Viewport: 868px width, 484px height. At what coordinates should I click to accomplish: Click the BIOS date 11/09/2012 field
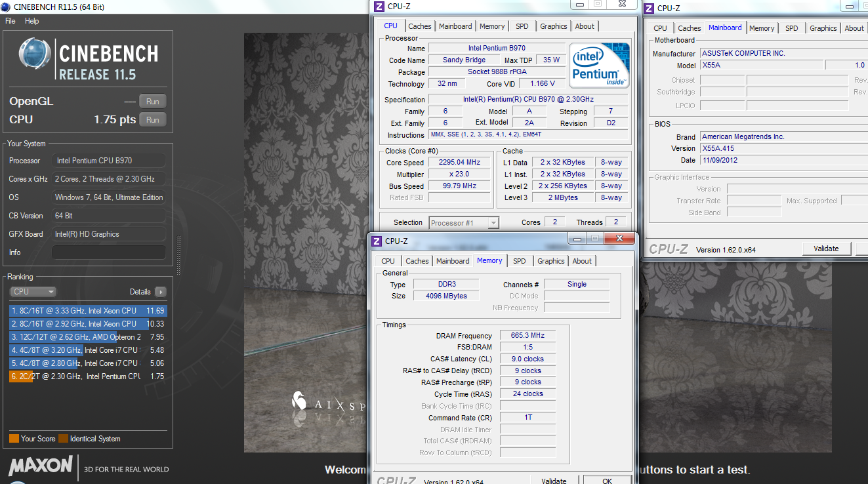tap(784, 160)
